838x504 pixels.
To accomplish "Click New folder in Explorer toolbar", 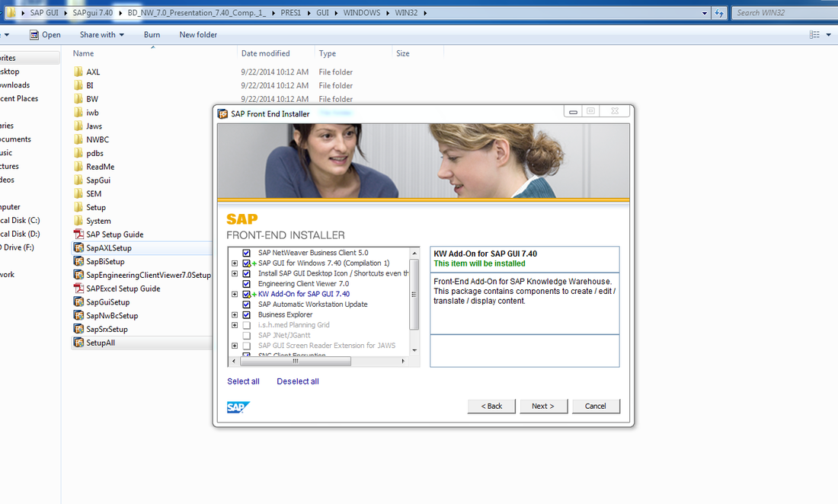I will tap(198, 35).
